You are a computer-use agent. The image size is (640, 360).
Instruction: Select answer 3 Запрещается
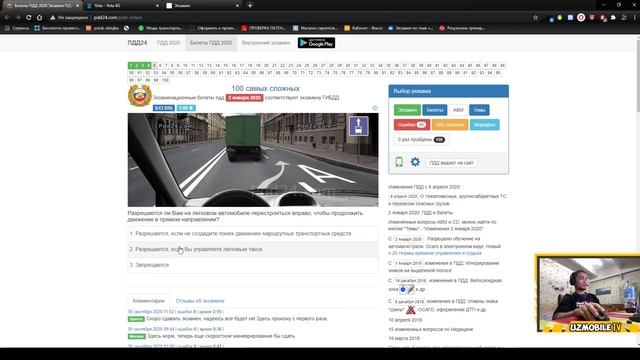coord(253,265)
